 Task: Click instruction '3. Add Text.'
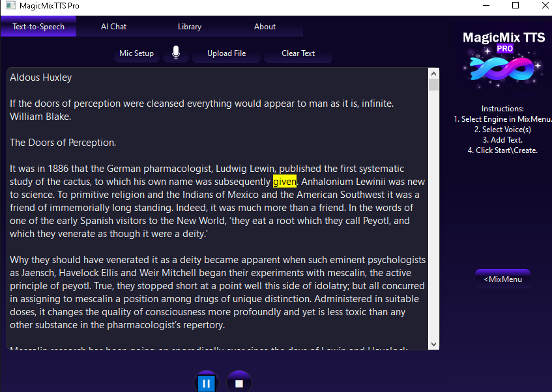click(502, 140)
